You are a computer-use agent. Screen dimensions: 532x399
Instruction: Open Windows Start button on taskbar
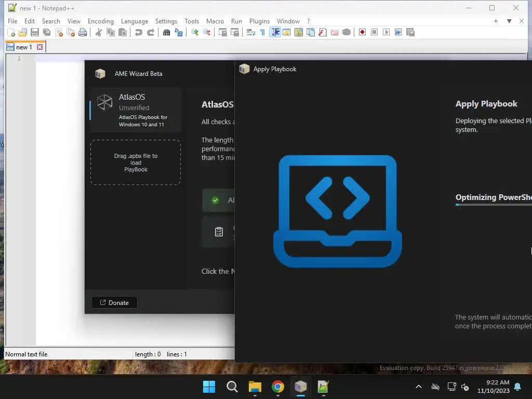209,387
